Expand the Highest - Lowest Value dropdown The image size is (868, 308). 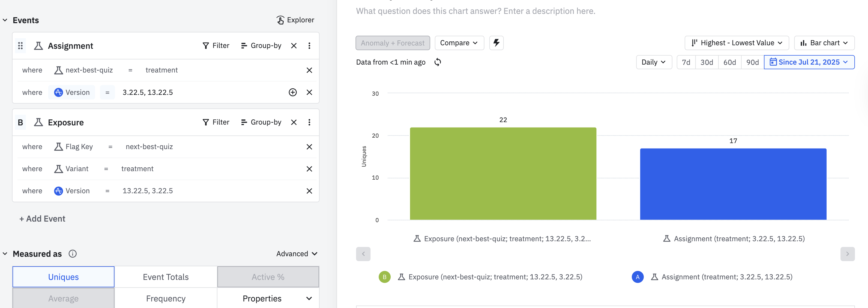(x=736, y=43)
